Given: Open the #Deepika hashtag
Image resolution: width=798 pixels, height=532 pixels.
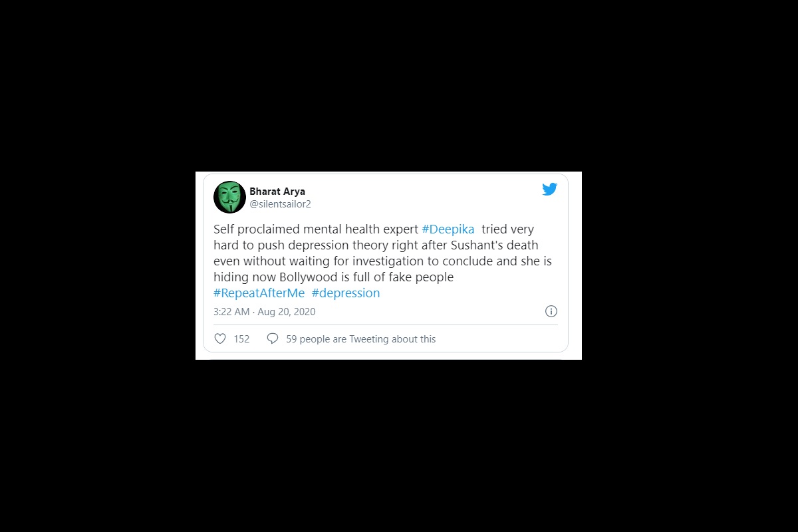Looking at the screenshot, I should coord(448,229).
